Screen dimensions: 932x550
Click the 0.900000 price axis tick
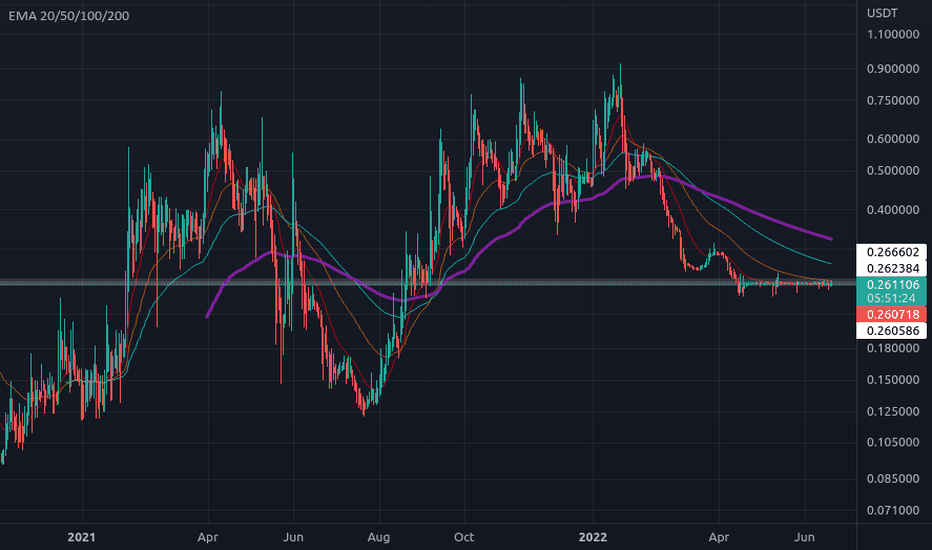(893, 69)
